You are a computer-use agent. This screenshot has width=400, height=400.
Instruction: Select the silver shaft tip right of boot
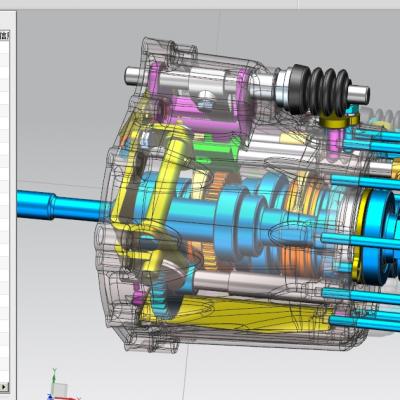359,92
